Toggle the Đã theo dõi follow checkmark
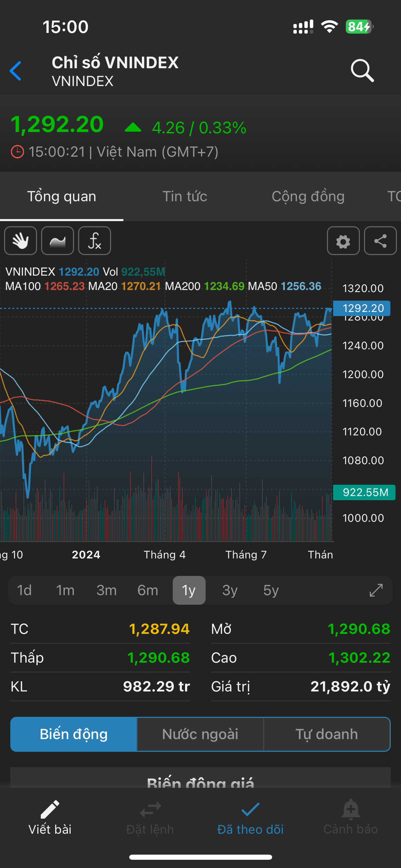 click(250, 810)
